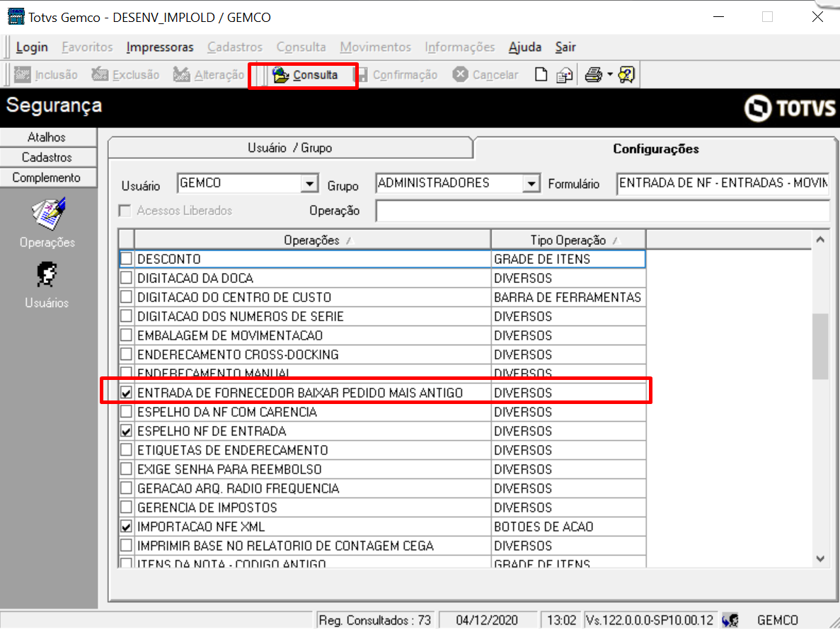This screenshot has width=840, height=629.
Task: Open the Ajuda menu
Action: [525, 47]
